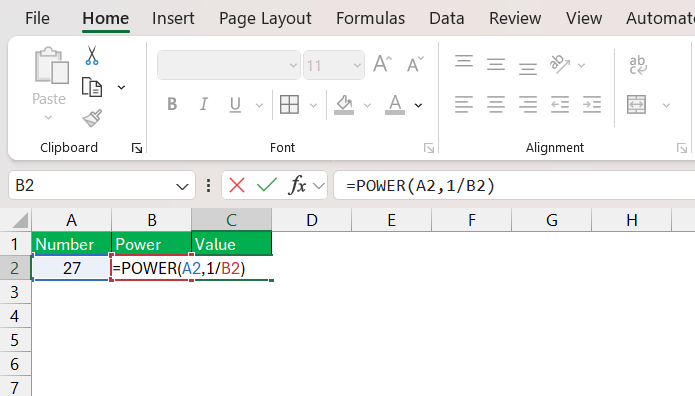This screenshot has height=396, width=695.
Task: Switch to the Insert tab
Action: [x=173, y=19]
